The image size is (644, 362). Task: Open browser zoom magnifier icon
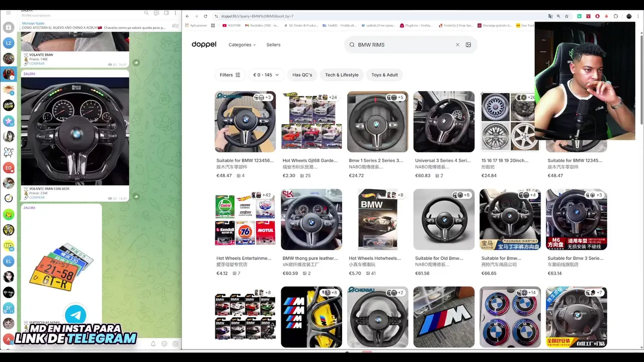click(x=558, y=16)
